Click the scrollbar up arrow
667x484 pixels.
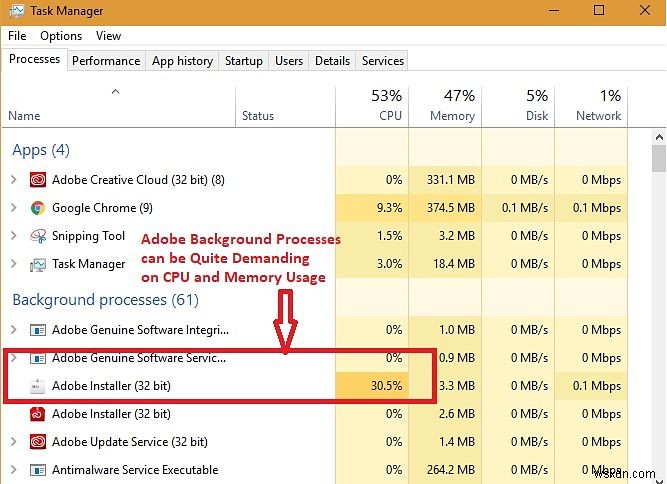[659, 137]
